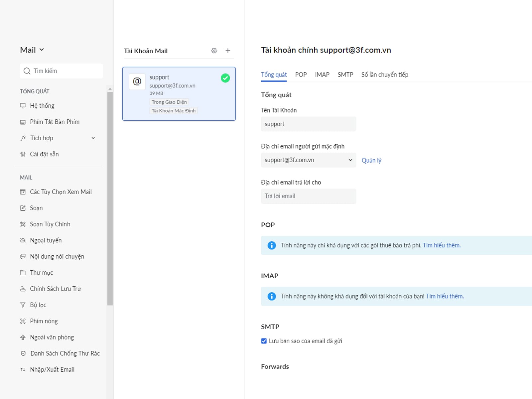Click the Soạn compose pencil icon
This screenshot has width=532, height=399.
click(23, 208)
